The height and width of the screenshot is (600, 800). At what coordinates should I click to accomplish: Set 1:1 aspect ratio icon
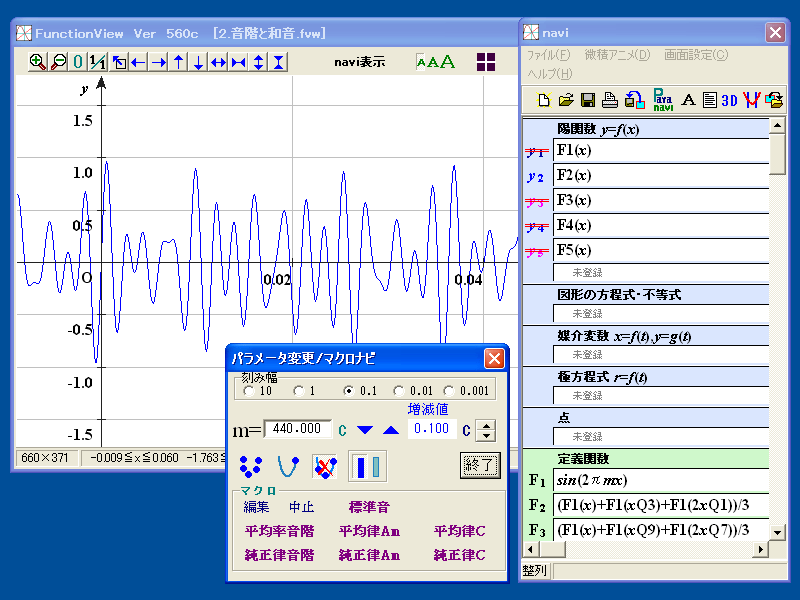[x=97, y=62]
